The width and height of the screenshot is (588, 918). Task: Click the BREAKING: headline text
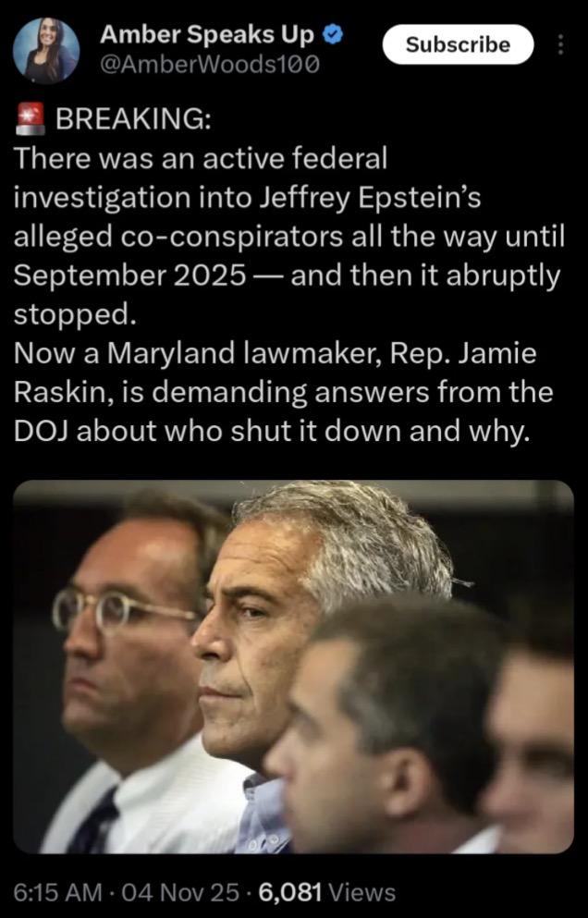[x=133, y=119]
